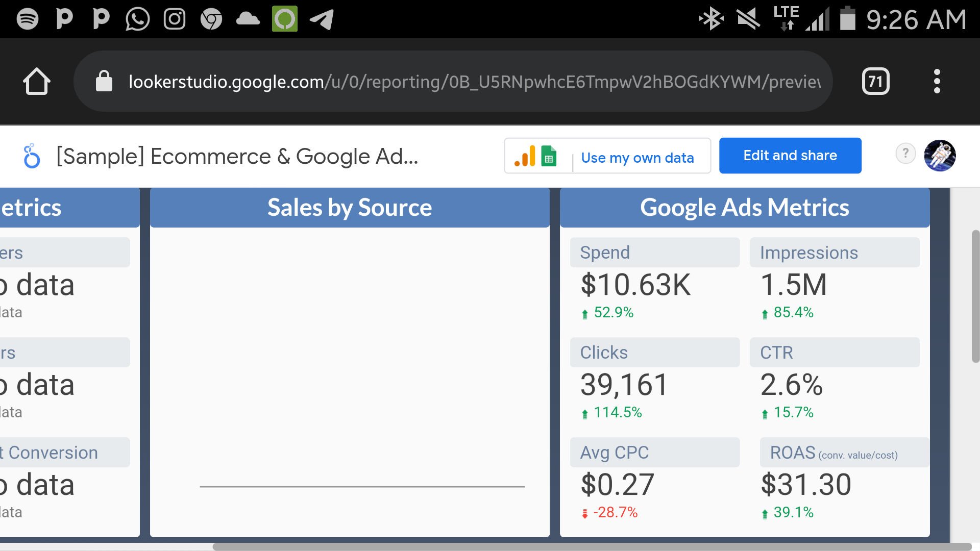Tap the muted sound status icon
This screenshot has width=980, height=551.
click(x=748, y=19)
